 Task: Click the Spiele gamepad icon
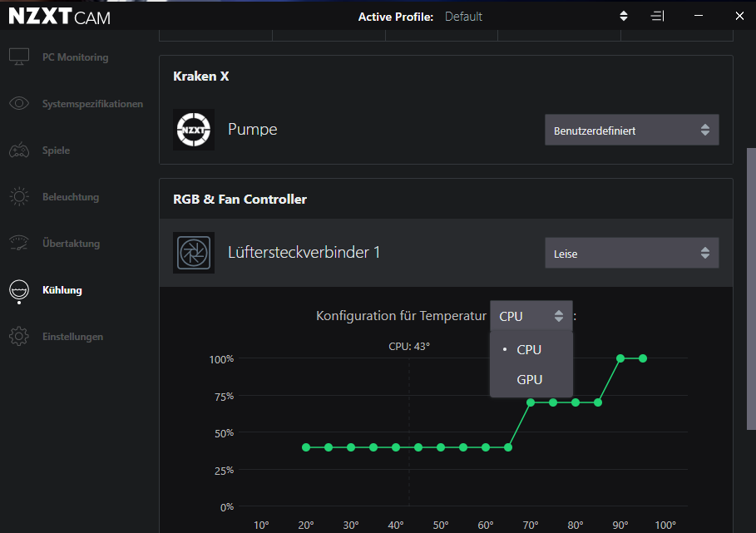point(19,150)
